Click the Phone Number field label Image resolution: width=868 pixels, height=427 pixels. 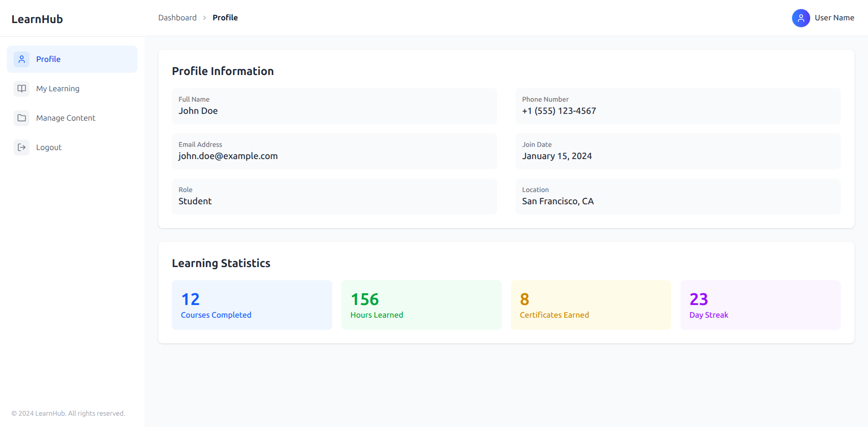coord(545,99)
